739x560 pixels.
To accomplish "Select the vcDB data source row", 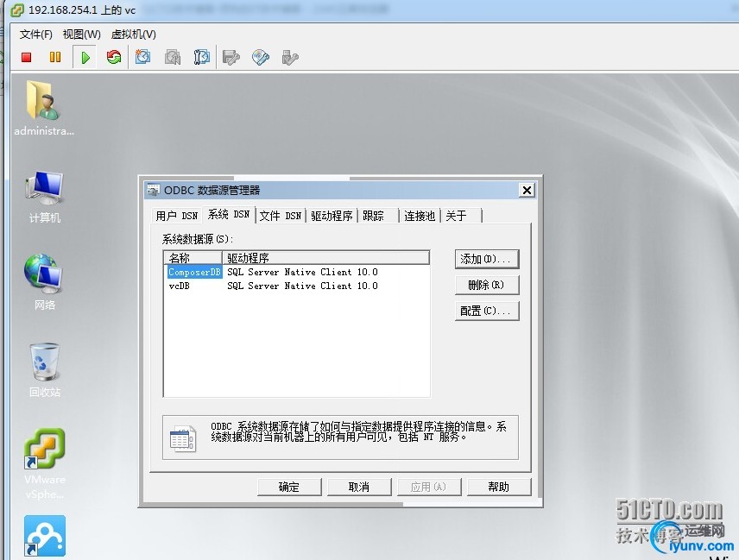I will point(297,286).
